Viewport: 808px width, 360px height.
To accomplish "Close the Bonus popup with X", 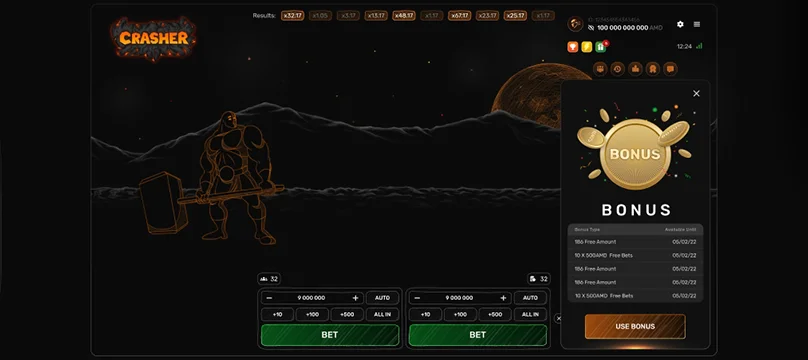I will pyautogui.click(x=696, y=93).
